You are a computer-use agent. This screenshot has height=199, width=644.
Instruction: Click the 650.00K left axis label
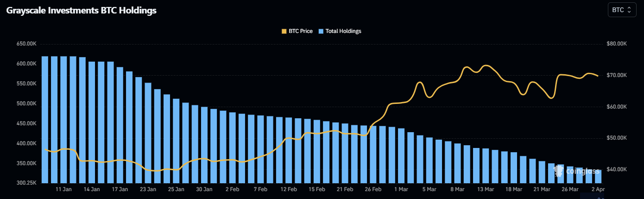coord(27,44)
